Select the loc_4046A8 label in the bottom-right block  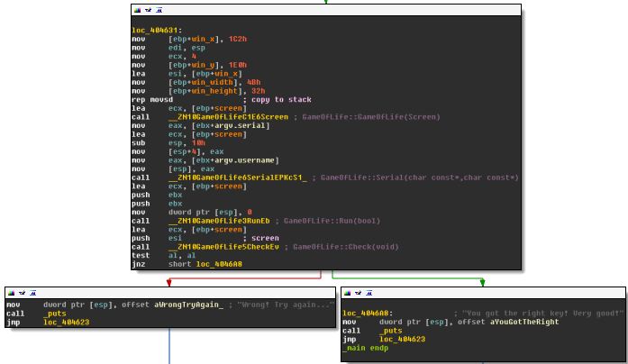[368, 314]
